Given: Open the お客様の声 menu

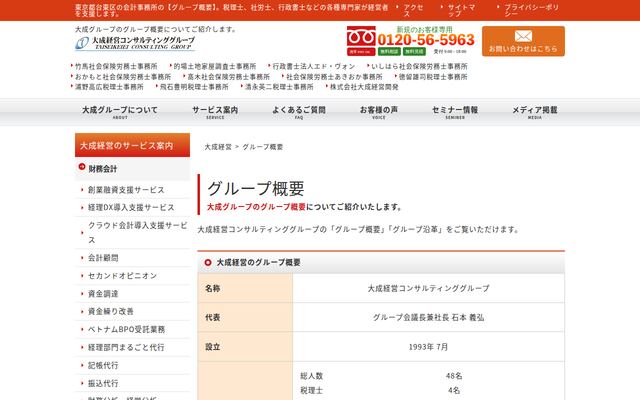Looking at the screenshot, I should click(378, 112).
